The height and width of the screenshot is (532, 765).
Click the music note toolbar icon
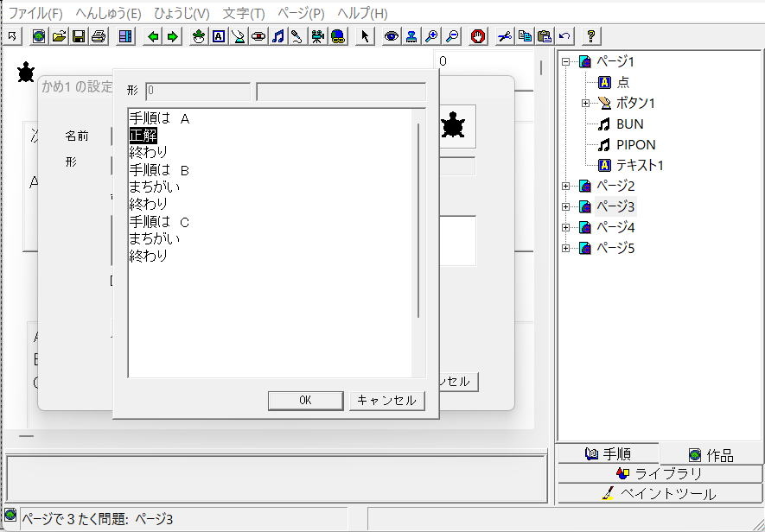[x=278, y=36]
